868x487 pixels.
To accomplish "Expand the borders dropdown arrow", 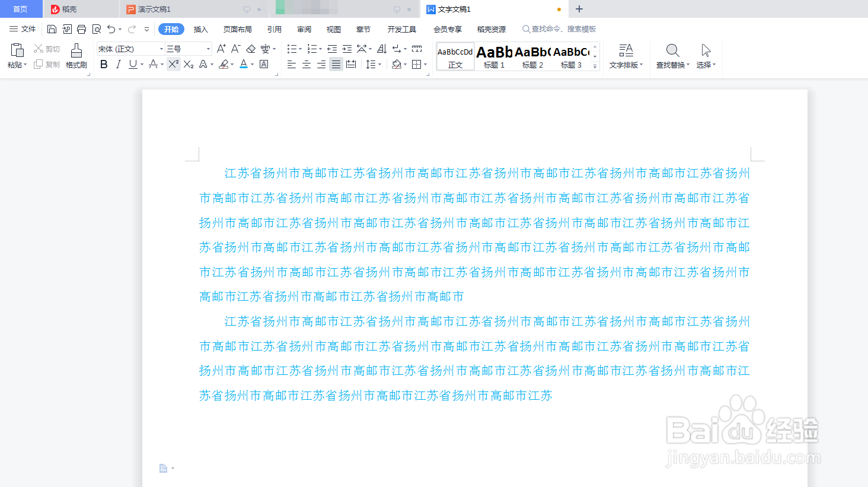I will tap(425, 65).
